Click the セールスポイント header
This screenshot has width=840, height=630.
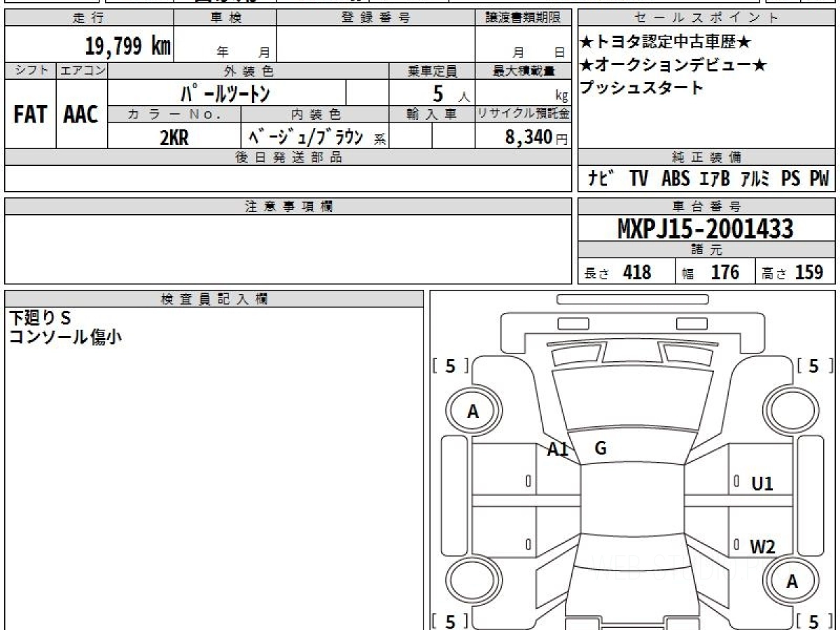tap(706, 18)
